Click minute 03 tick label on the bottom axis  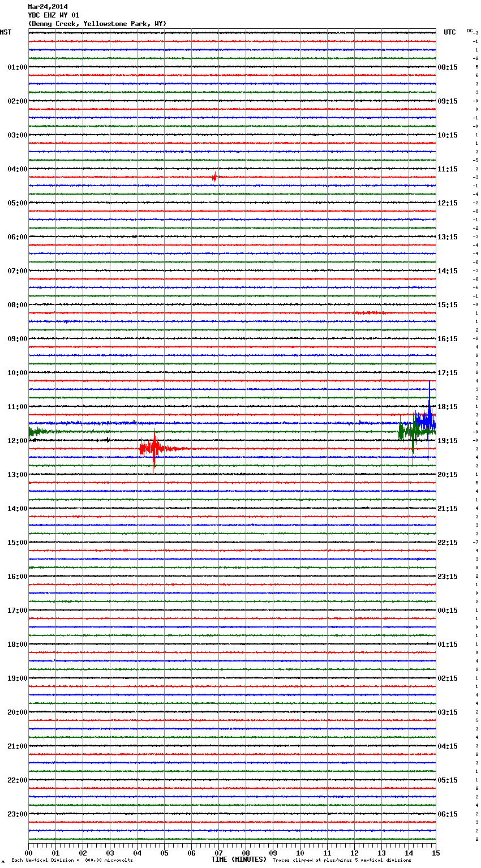[x=110, y=853]
